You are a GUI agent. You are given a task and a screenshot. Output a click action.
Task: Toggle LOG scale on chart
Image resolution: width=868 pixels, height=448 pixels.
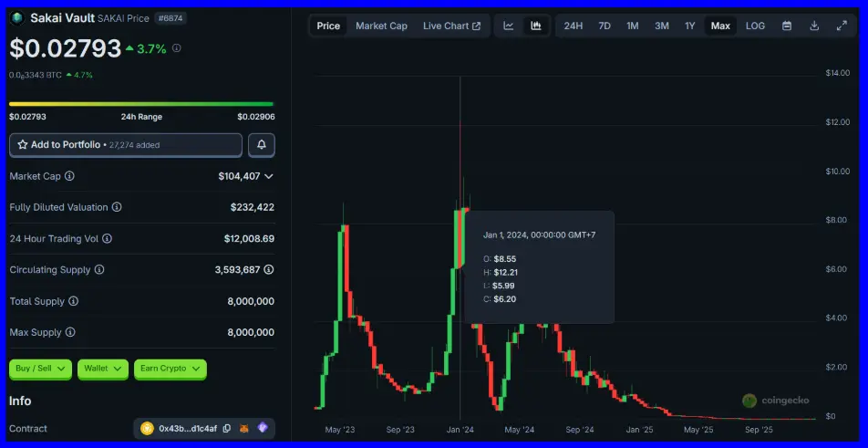tap(755, 26)
